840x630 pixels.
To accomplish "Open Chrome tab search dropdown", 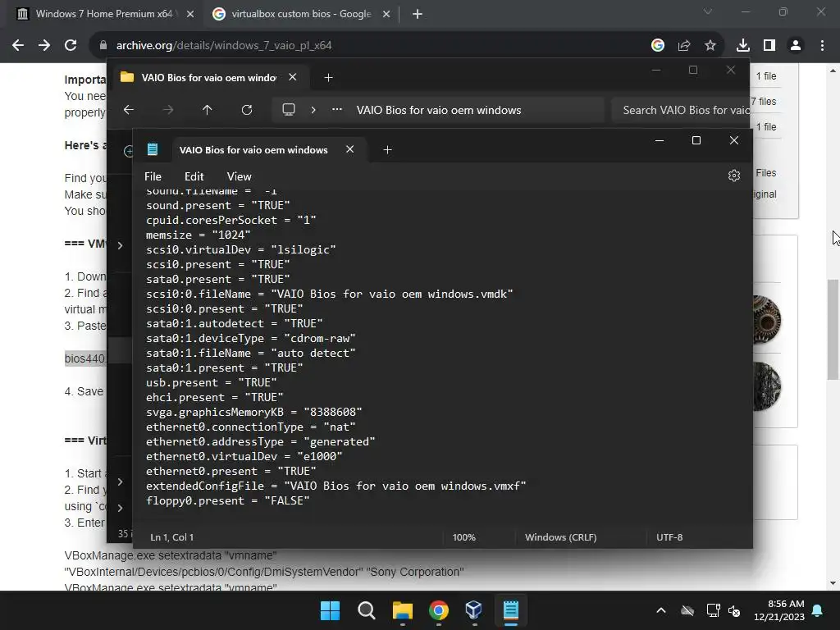I will click(708, 11).
